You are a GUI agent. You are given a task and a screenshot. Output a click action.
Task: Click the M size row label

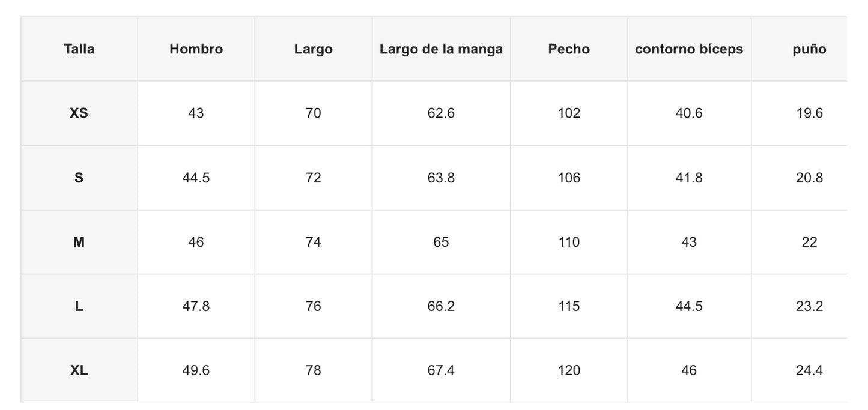(79, 242)
